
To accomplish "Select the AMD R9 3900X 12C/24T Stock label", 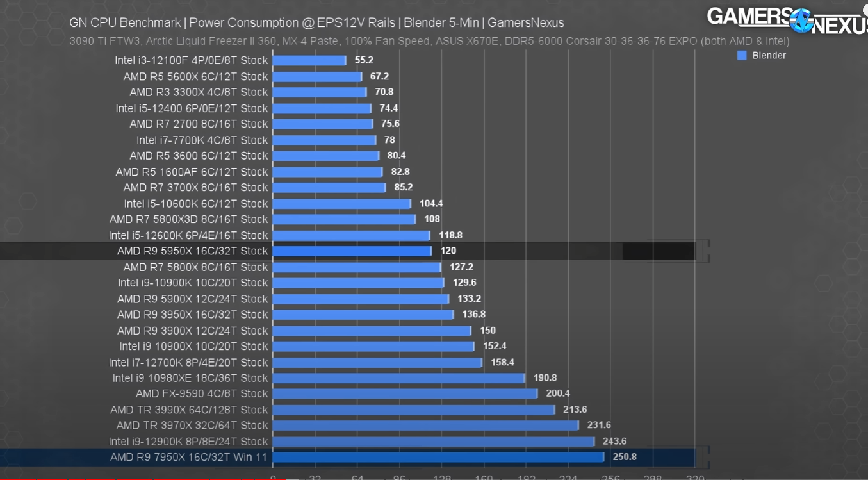I will [x=192, y=330].
